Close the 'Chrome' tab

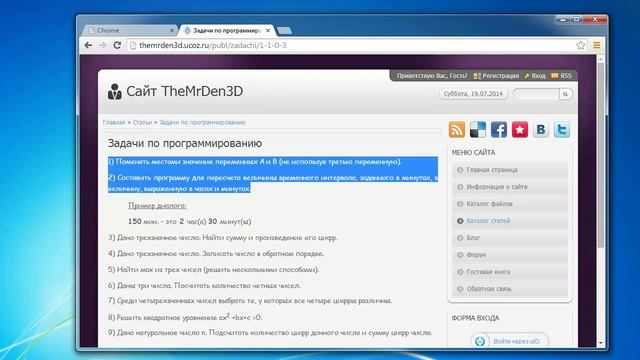coord(172,30)
